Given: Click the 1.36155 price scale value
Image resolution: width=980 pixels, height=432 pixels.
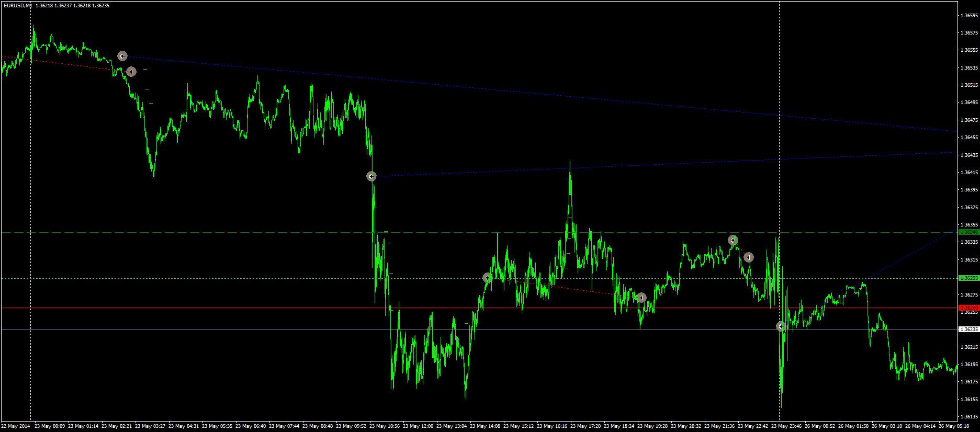Looking at the screenshot, I should (969, 400).
